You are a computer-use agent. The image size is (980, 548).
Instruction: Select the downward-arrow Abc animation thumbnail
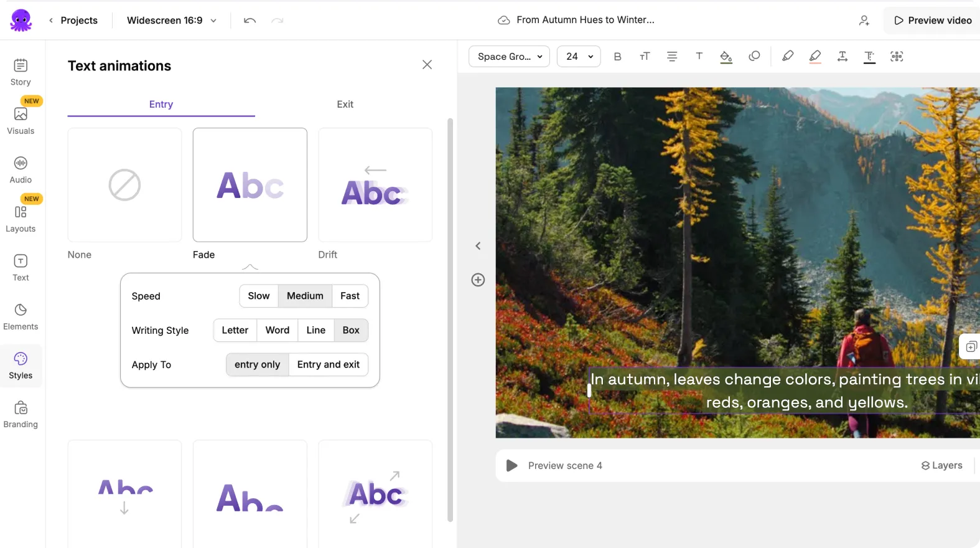click(x=124, y=494)
